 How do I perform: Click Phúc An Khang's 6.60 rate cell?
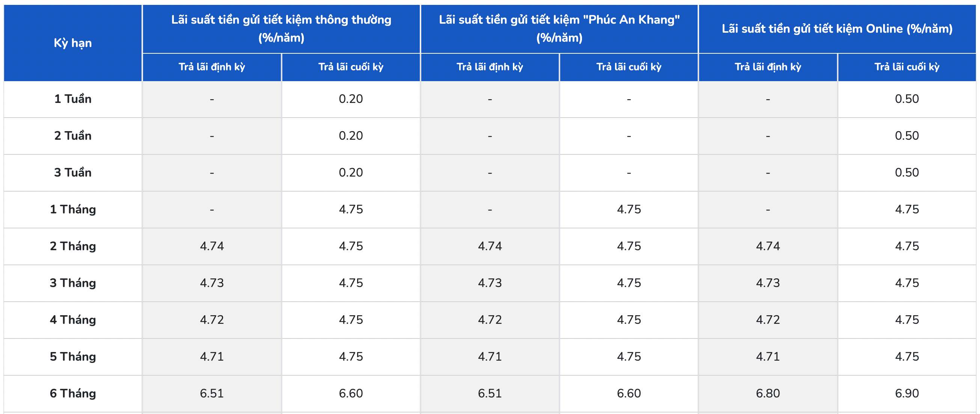coord(629,393)
